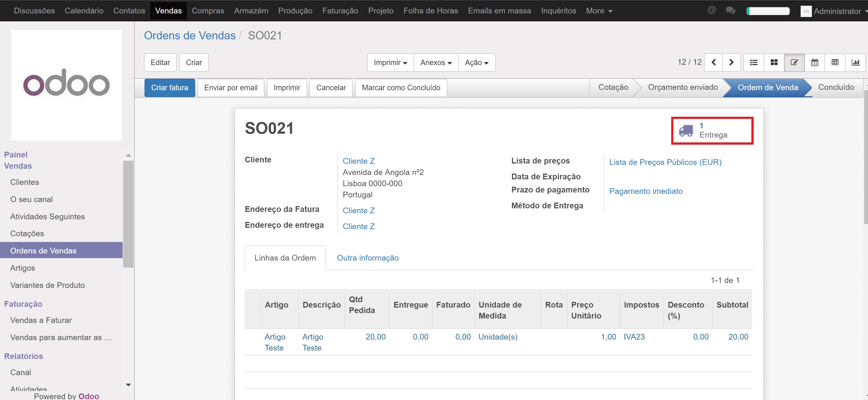Switch to Outra informação tab
This screenshot has height=400, width=868.
tap(368, 258)
